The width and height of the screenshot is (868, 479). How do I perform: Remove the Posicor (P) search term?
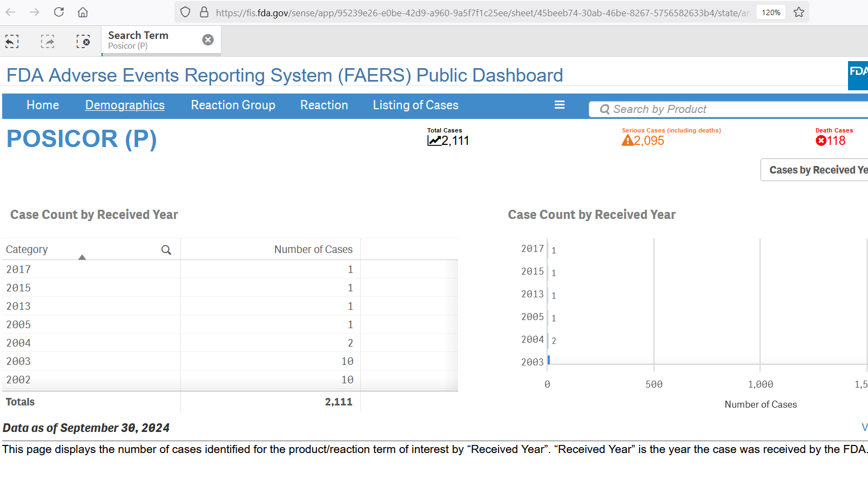[208, 39]
